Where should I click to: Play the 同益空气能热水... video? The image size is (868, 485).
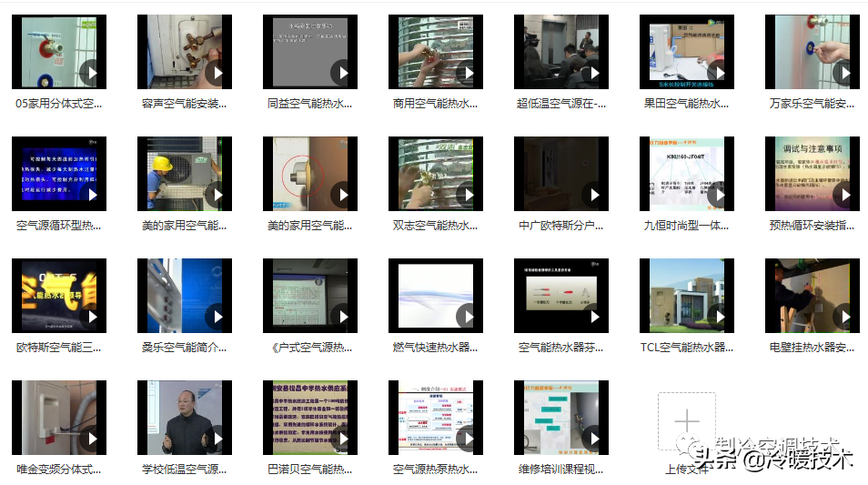pyautogui.click(x=342, y=73)
